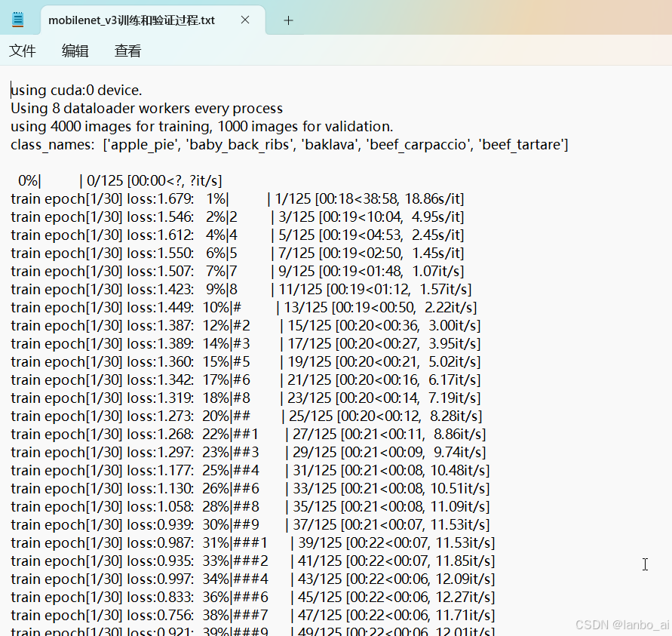Close the mobilenet_v3 file tab

244,20
